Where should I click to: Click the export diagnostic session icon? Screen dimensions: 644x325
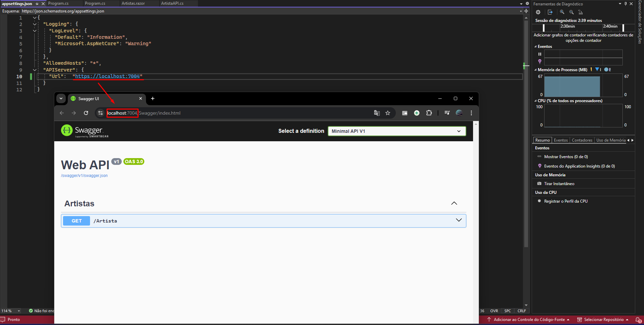tap(550, 12)
